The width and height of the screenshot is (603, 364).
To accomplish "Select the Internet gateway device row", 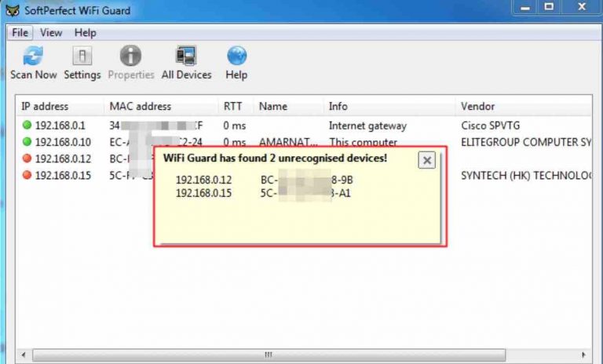I will click(x=367, y=126).
